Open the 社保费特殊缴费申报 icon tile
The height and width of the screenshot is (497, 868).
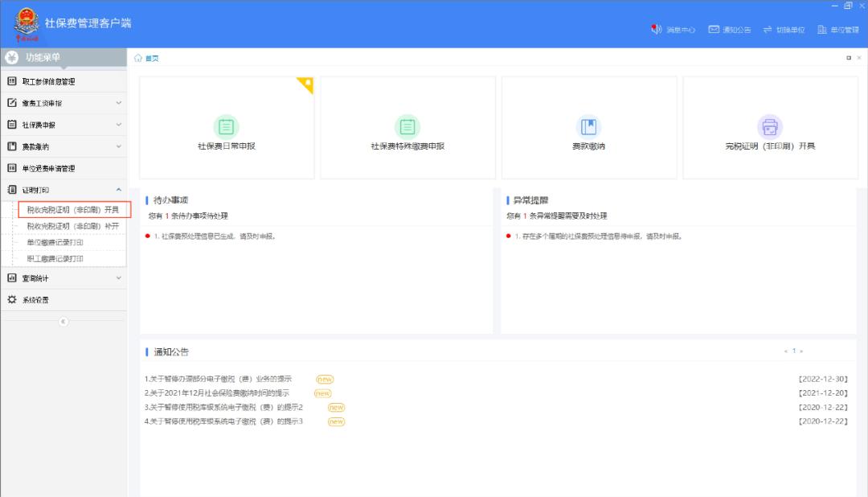(x=407, y=126)
